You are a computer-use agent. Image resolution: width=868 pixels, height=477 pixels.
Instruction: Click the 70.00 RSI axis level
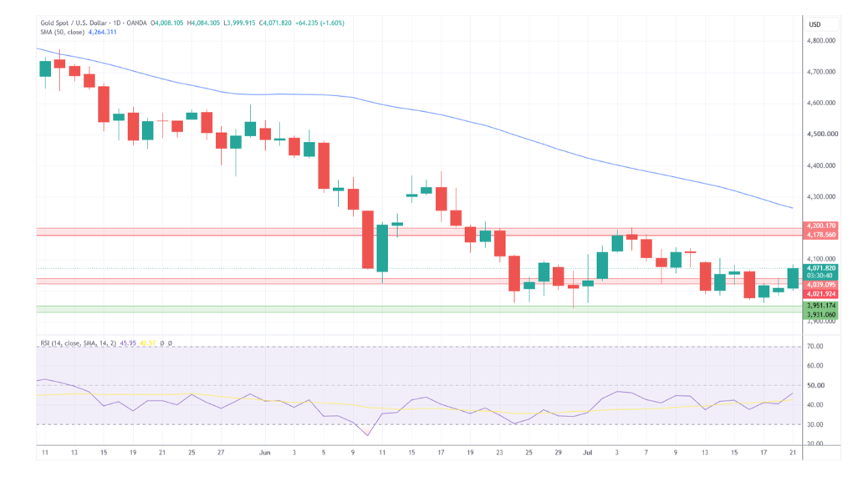click(814, 347)
